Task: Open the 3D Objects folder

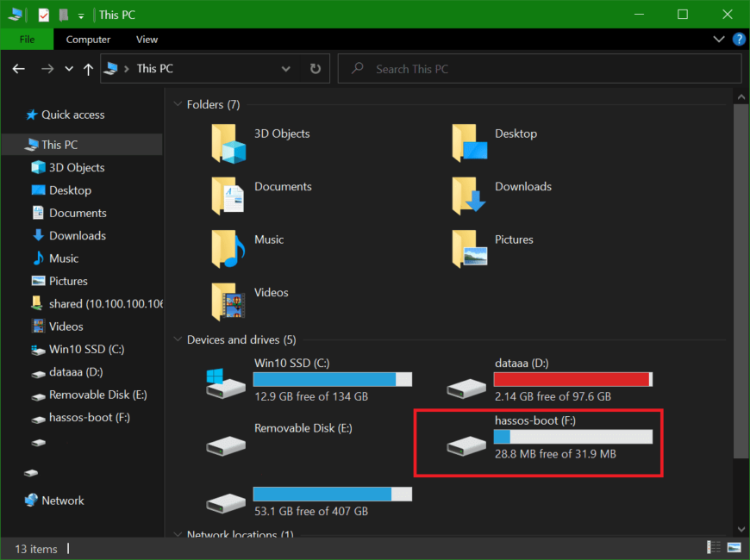Action: pyautogui.click(x=228, y=143)
